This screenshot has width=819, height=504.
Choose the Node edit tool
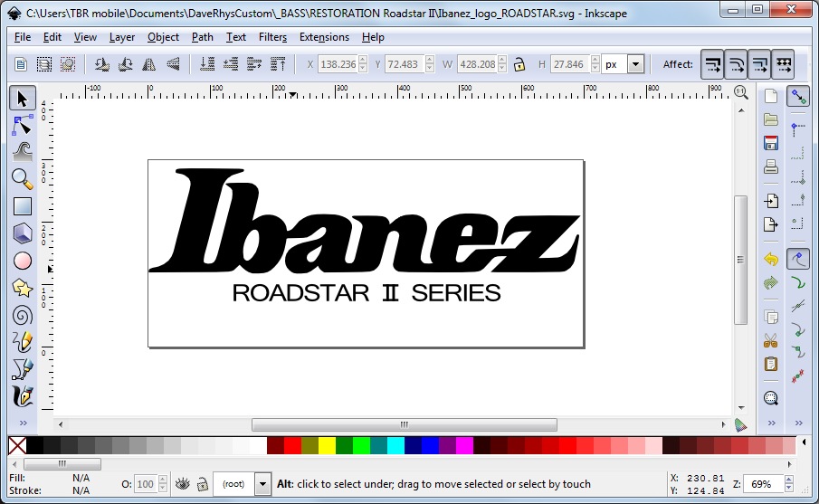(x=22, y=126)
